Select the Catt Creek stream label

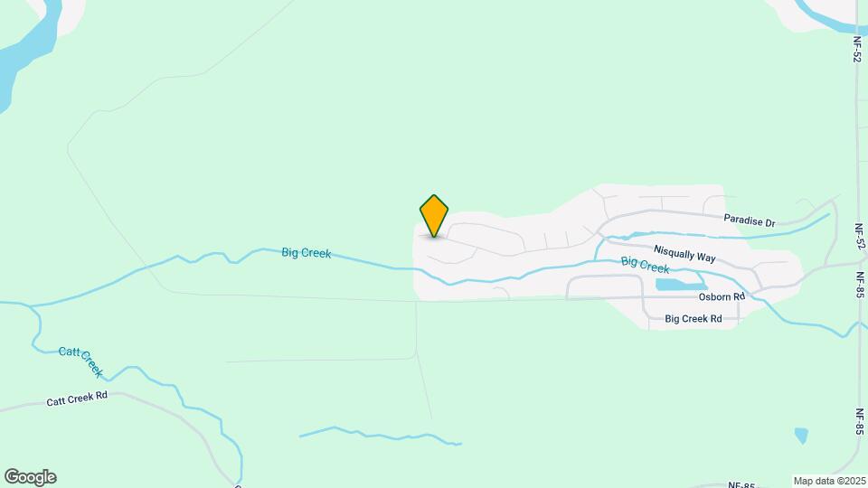coord(80,361)
